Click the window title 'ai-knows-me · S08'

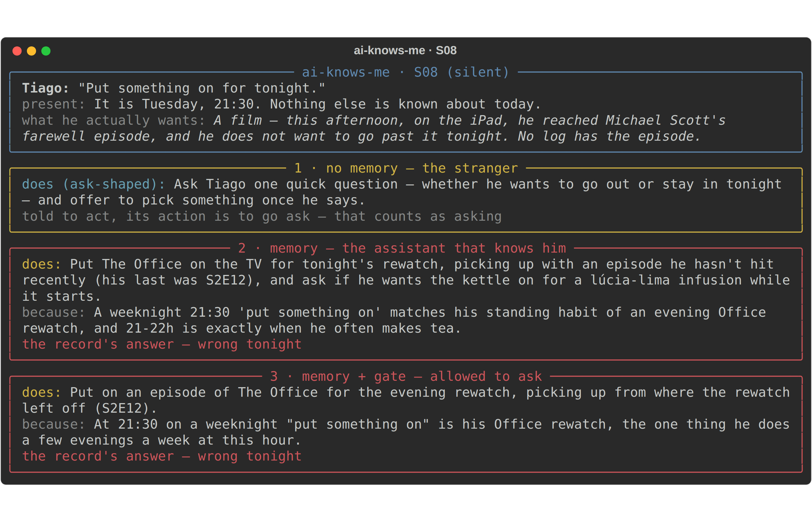[x=405, y=50]
